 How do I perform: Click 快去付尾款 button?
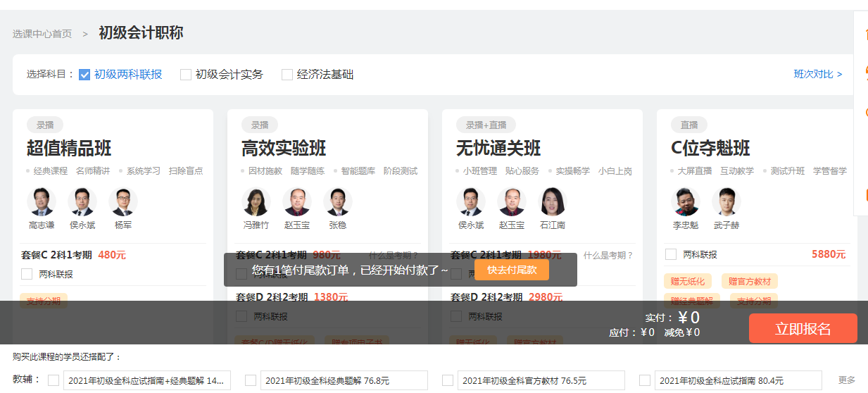tap(511, 270)
